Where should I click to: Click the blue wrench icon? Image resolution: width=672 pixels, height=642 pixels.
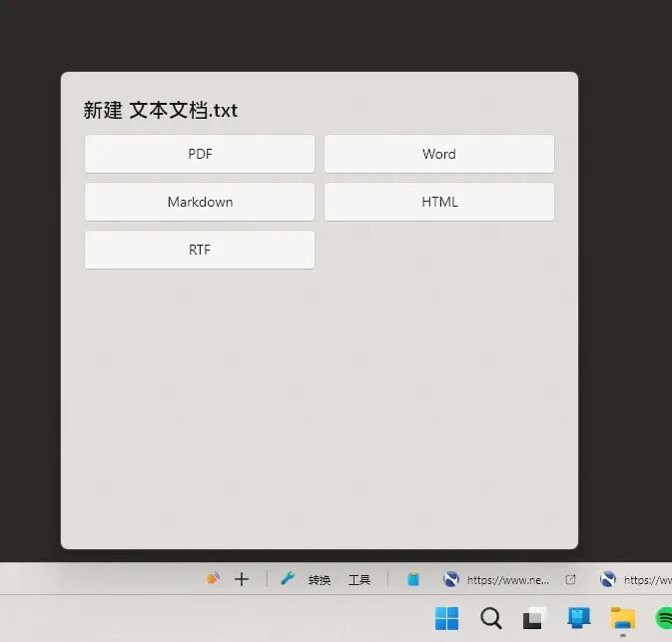tap(288, 578)
